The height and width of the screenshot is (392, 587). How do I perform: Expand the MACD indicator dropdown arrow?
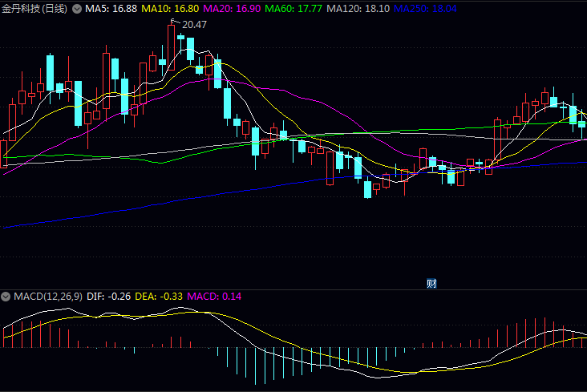[6, 297]
